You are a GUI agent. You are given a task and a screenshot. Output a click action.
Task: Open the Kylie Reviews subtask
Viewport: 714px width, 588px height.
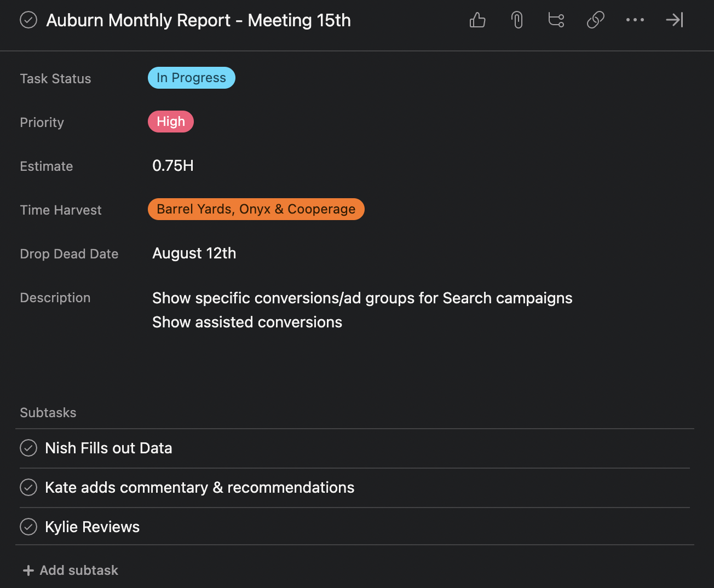(x=93, y=527)
